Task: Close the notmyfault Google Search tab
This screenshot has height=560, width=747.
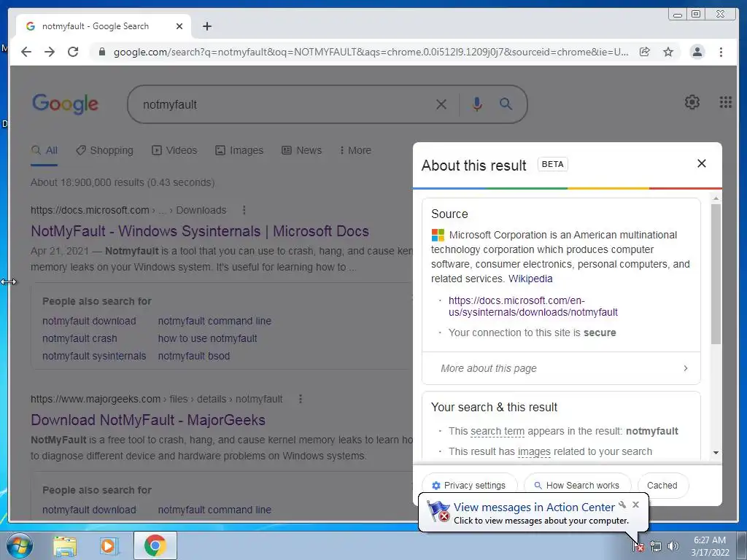Action: coord(179,26)
